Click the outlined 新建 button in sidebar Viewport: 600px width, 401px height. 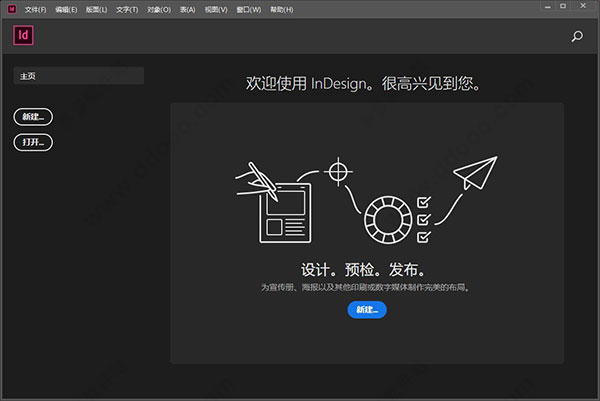click(33, 117)
